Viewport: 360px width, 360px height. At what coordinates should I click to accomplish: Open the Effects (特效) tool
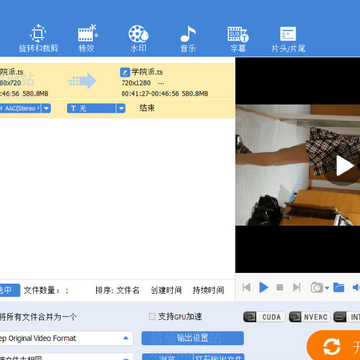[87, 38]
